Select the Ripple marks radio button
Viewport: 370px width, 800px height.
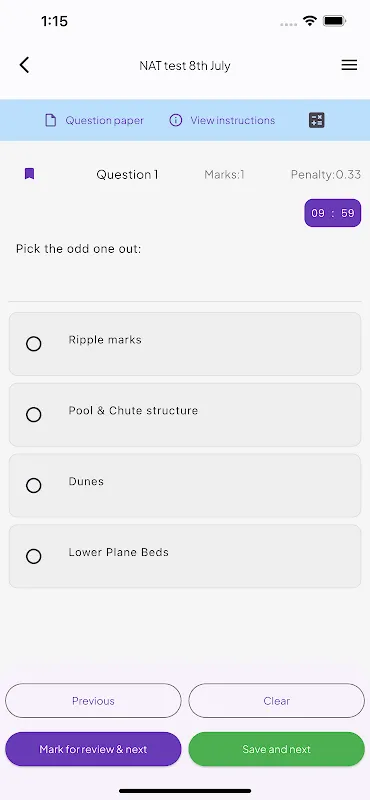pyautogui.click(x=34, y=344)
